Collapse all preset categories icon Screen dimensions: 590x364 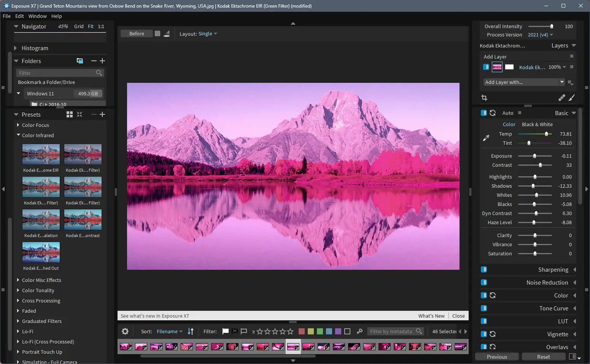pyautogui.click(x=80, y=114)
